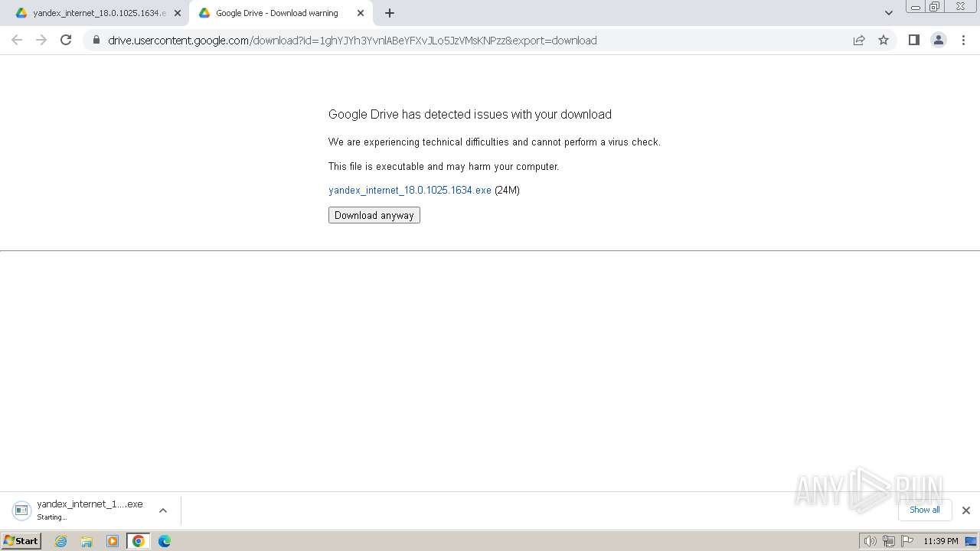The image size is (980, 551).
Task: Launch Internet Explorer from taskbar
Action: [61, 541]
